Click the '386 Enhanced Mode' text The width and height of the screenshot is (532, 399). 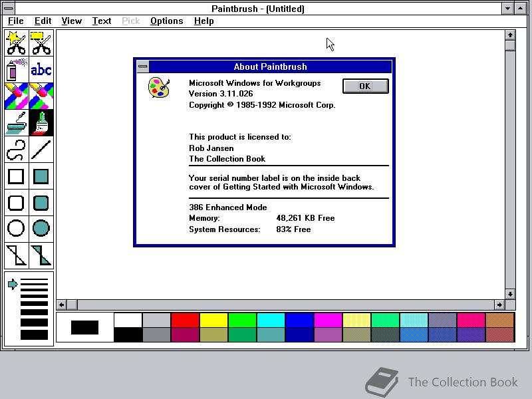[228, 207]
